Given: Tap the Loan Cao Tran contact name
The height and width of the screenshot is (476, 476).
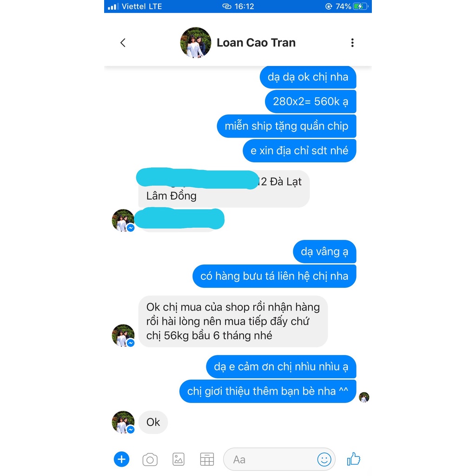Looking at the screenshot, I should (x=256, y=43).
